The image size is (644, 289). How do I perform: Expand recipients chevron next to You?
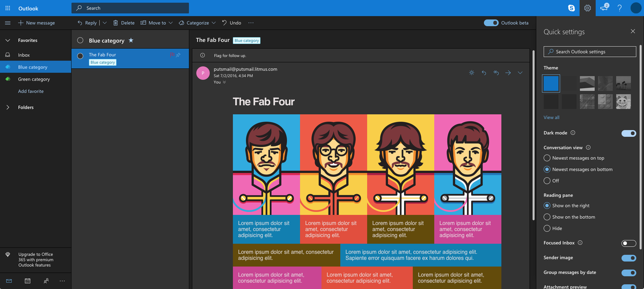pyautogui.click(x=224, y=82)
